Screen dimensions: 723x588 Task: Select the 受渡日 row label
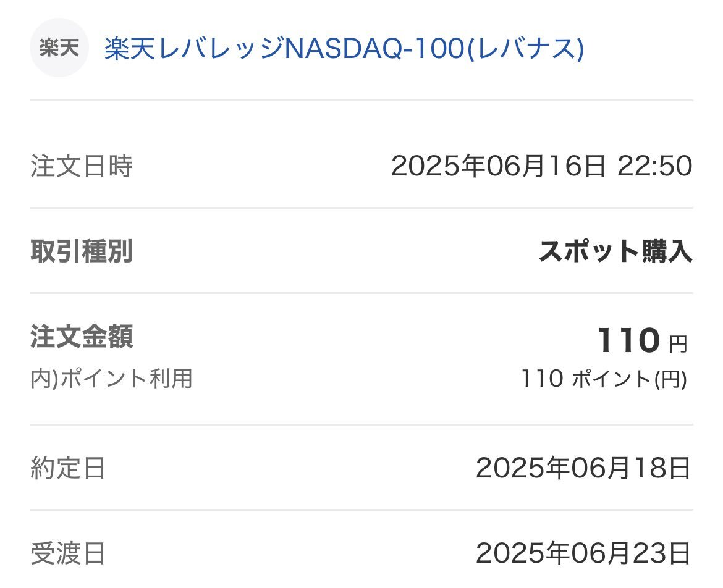[x=68, y=553]
